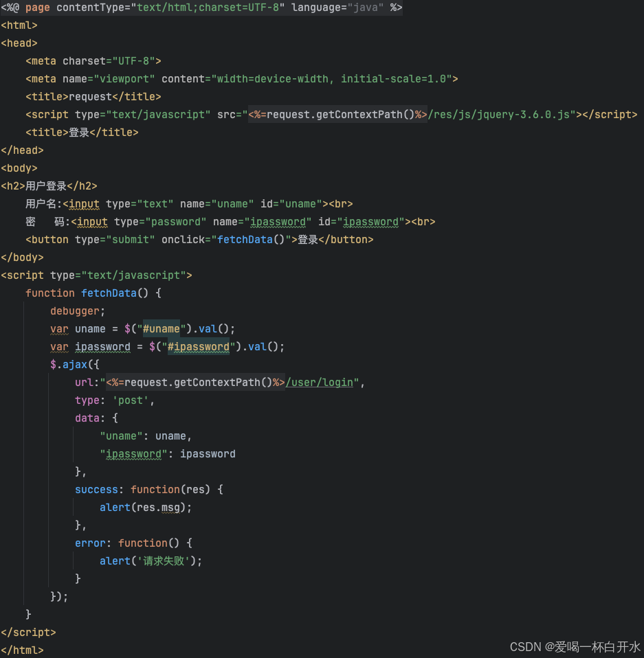Click the 'url:' property key
The image size is (644, 658).
tap(87, 383)
